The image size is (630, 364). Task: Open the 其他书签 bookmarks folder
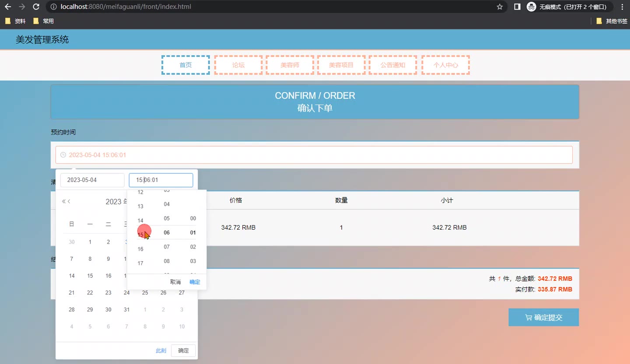(x=612, y=21)
